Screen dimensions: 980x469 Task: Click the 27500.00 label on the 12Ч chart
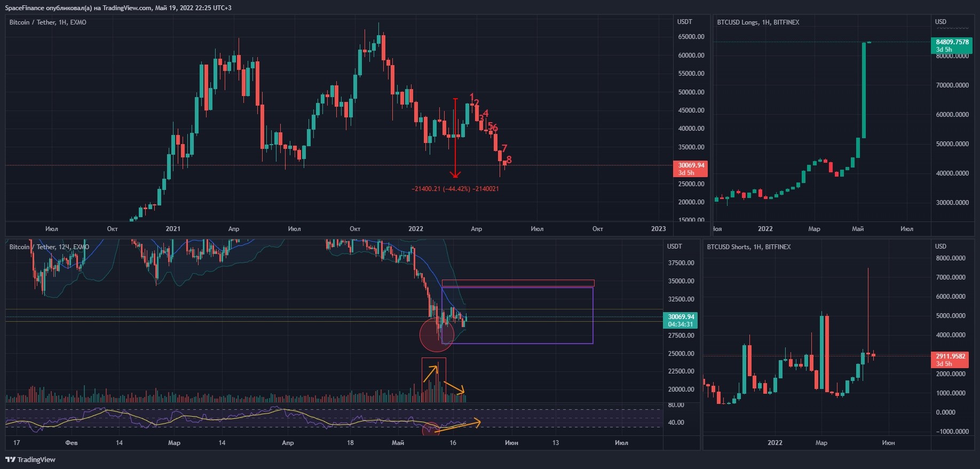(x=681, y=336)
